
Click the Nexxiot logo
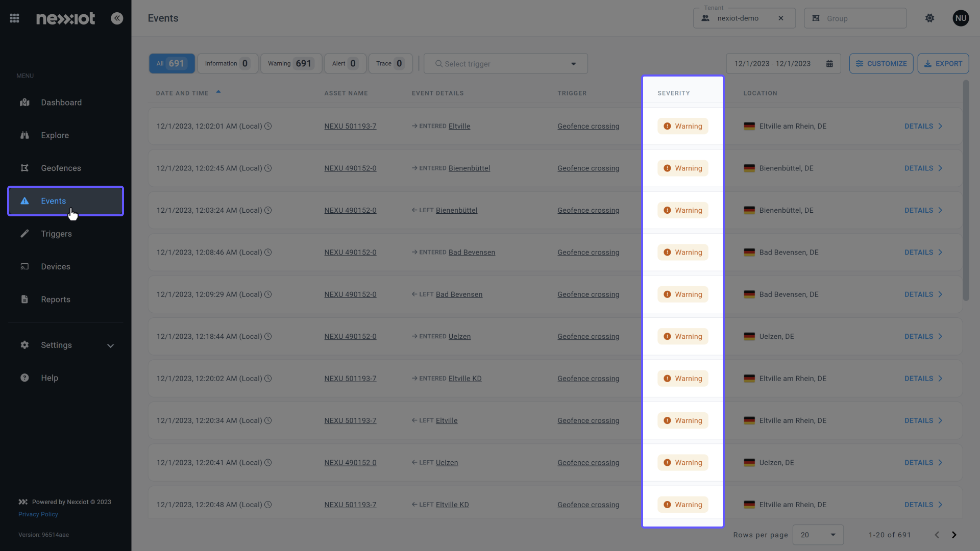click(x=65, y=18)
